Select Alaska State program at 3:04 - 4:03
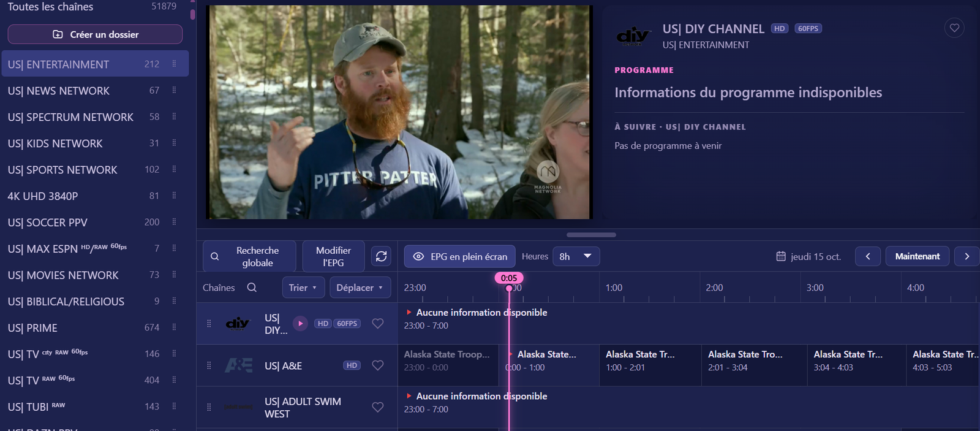Viewport: 980px width, 431px height. (857, 365)
